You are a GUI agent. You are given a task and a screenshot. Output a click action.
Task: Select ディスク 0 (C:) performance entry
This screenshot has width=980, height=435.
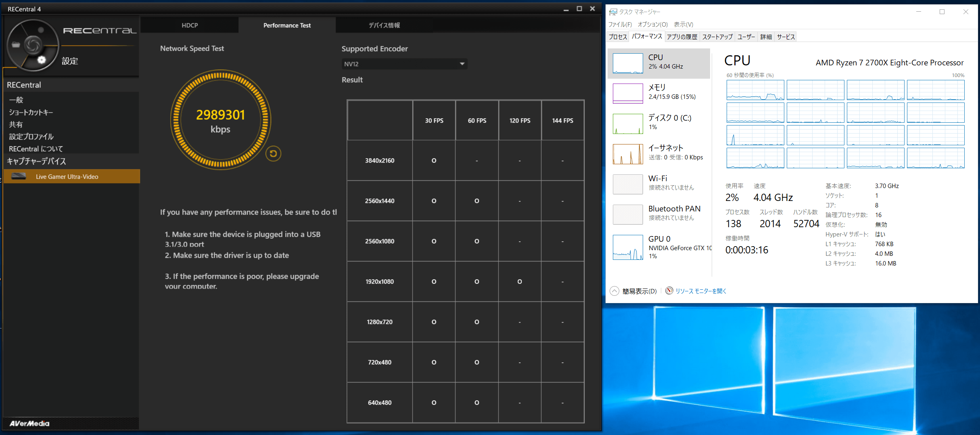coord(659,124)
